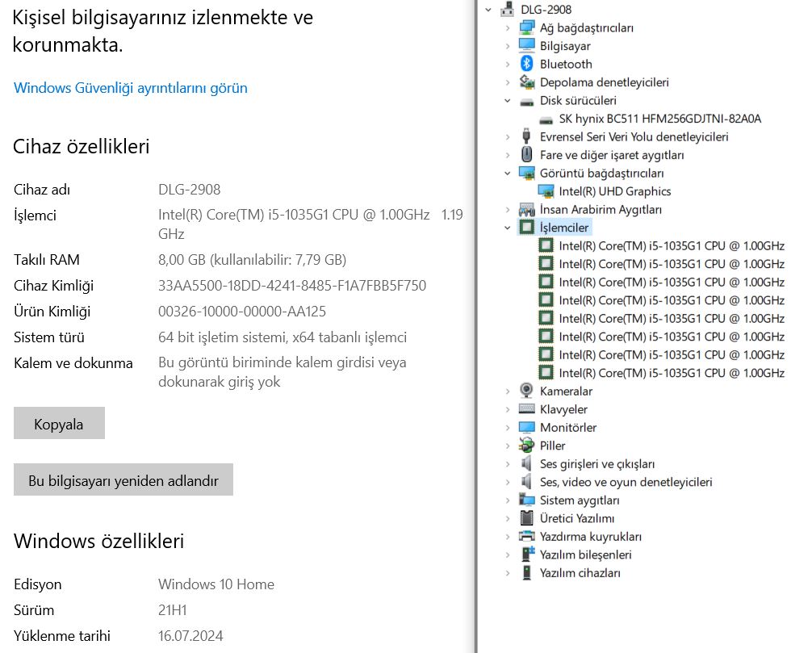812x653 pixels.
Task: Click the Kameralar webcam icon
Action: pyautogui.click(x=526, y=391)
